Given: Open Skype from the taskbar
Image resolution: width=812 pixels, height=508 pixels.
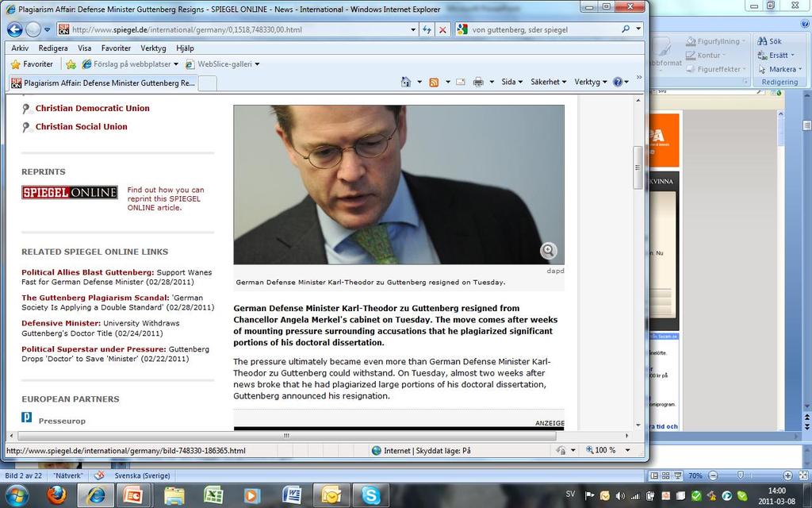Looking at the screenshot, I should point(371,495).
